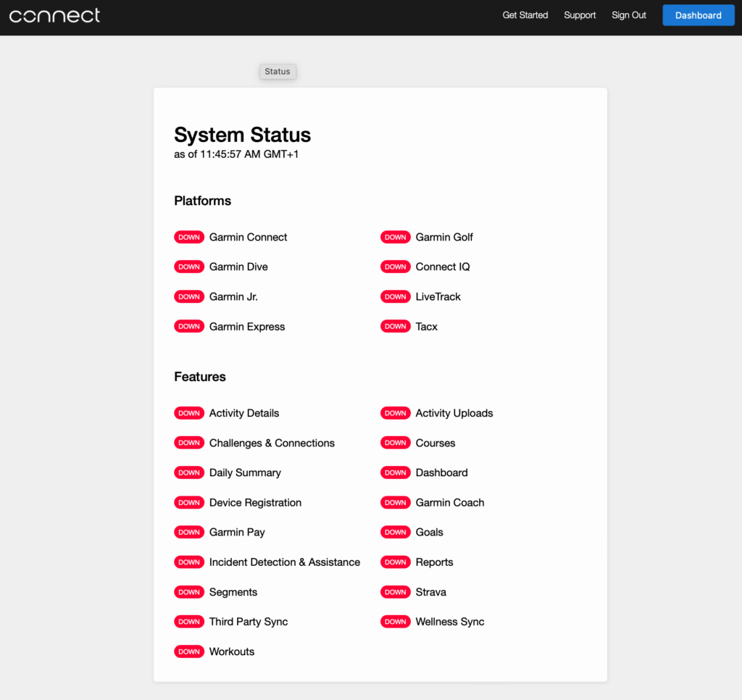Click the Third Party Sync entry

[x=249, y=621]
